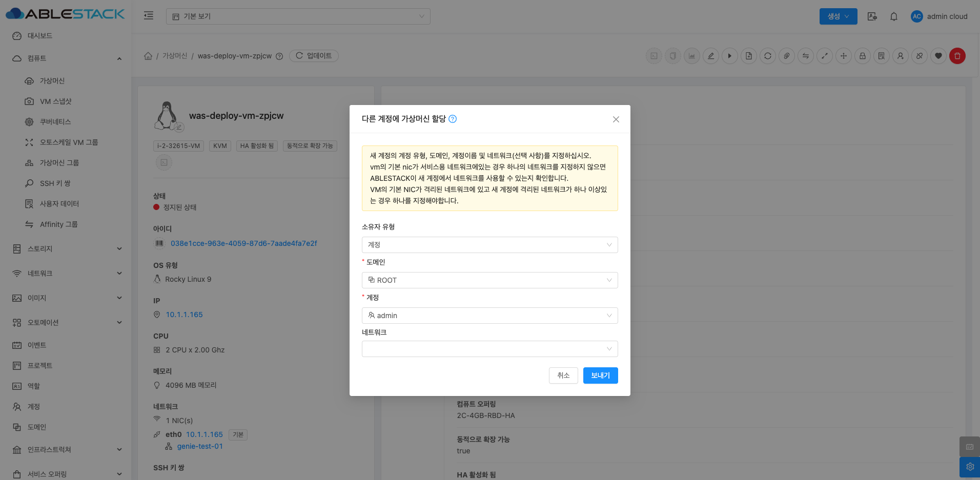Collapse sidebar using the menu fold icon
The width and height of the screenshot is (980, 480).
(x=149, y=16)
